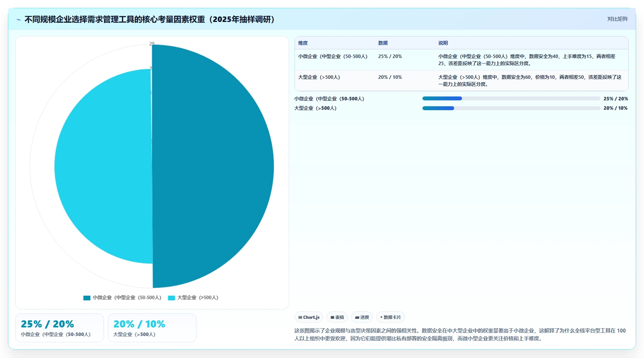Screen dimensions: 644x358
Task: Click the 小微企业 legend label text
Action: click(127, 298)
